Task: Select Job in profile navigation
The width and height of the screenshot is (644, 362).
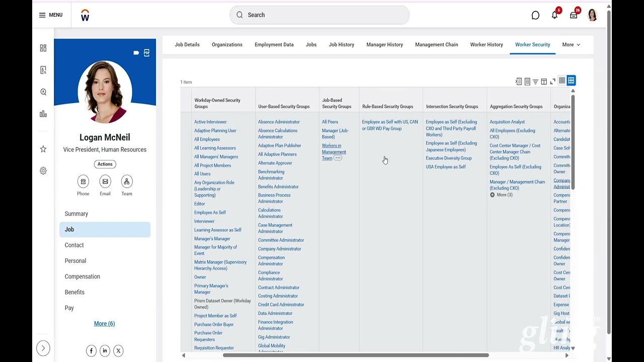Action: [x=105, y=229]
